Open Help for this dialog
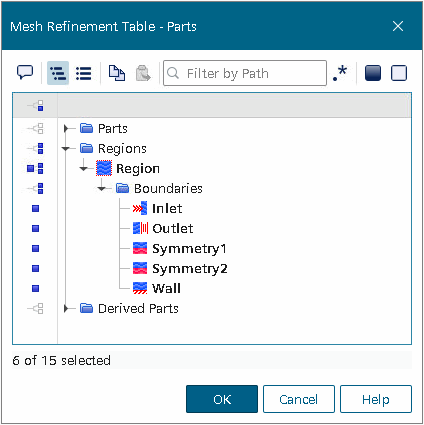The image size is (424, 425). click(376, 399)
